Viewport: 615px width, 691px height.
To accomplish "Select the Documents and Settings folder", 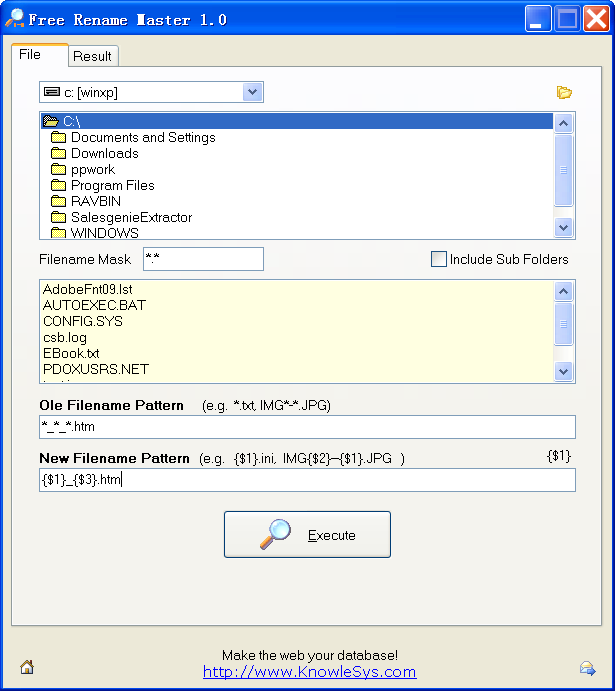I will pyautogui.click(x=142, y=137).
